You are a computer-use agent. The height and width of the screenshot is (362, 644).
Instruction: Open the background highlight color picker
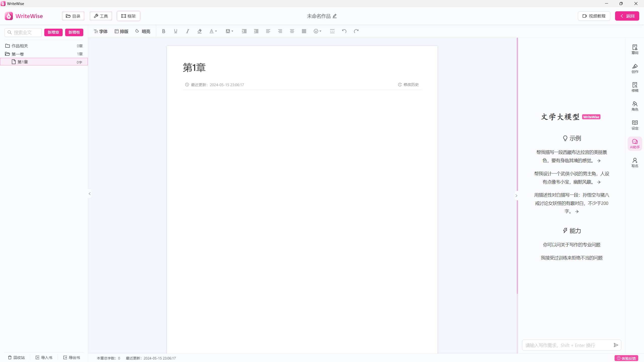pyautogui.click(x=229, y=31)
